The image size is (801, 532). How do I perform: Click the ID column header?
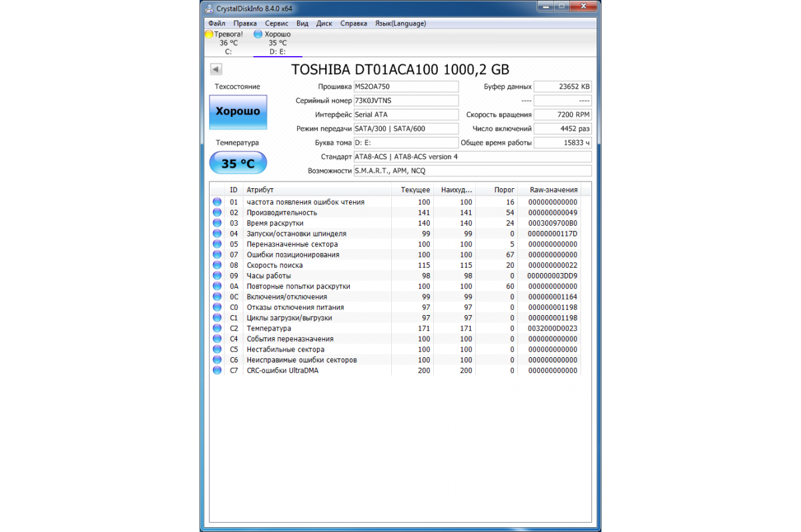coord(234,190)
